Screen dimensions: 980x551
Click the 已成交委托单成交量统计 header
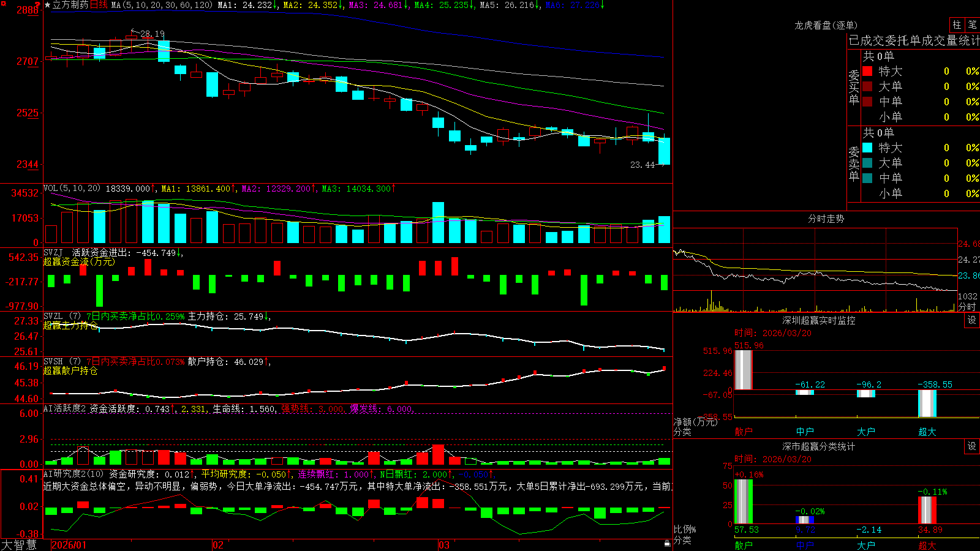point(914,40)
